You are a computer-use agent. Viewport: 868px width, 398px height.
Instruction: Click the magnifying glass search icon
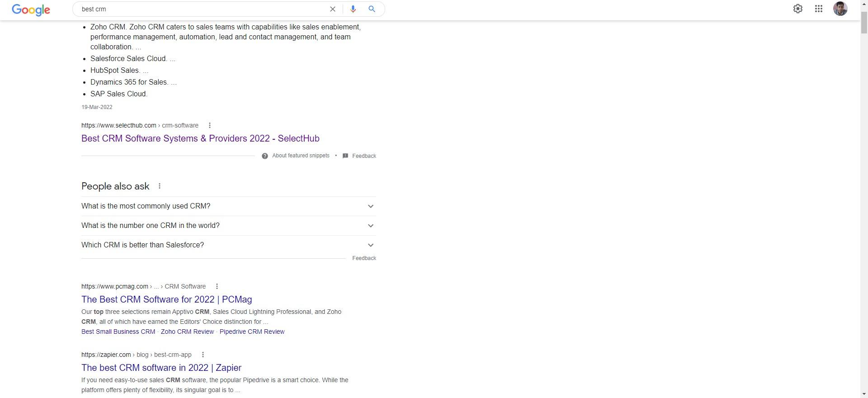[372, 9]
